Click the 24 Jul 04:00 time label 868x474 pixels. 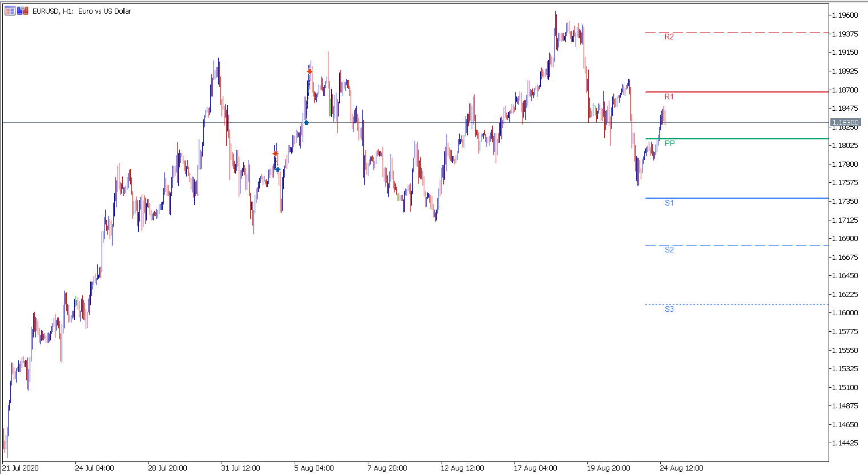pyautogui.click(x=94, y=468)
